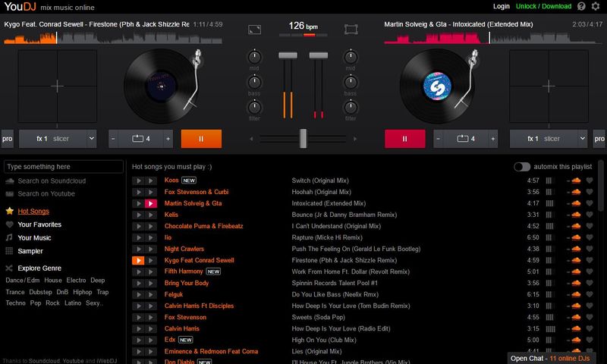Click orange left play button for Kygo row
The height and width of the screenshot is (364, 607).
coord(138,260)
